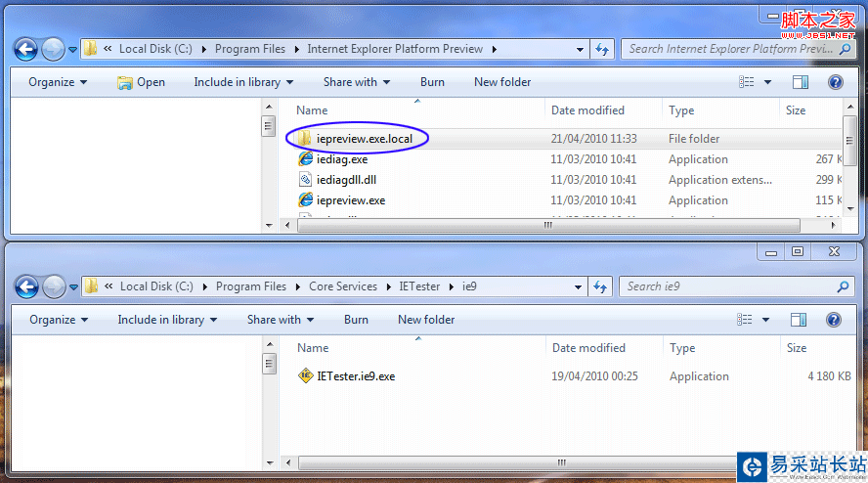Focus the Search Internet Explorer Platform Preview field

(x=737, y=49)
